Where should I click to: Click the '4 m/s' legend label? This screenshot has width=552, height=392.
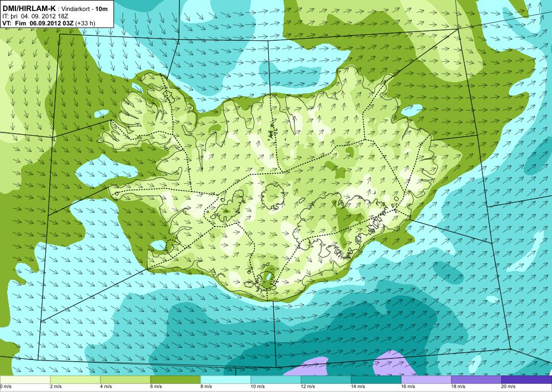click(107, 386)
